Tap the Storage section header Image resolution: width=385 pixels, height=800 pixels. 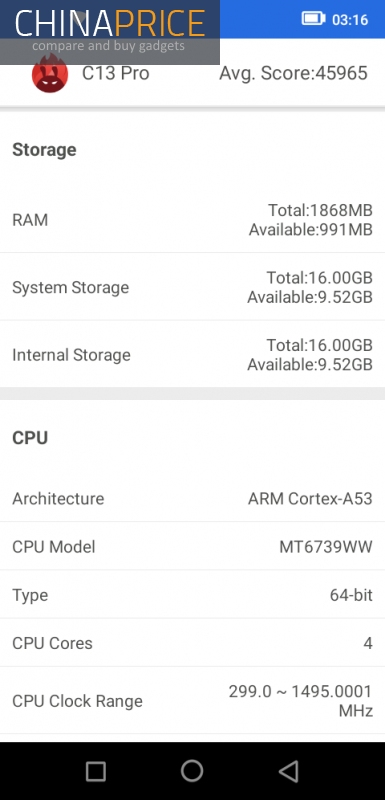(x=44, y=150)
